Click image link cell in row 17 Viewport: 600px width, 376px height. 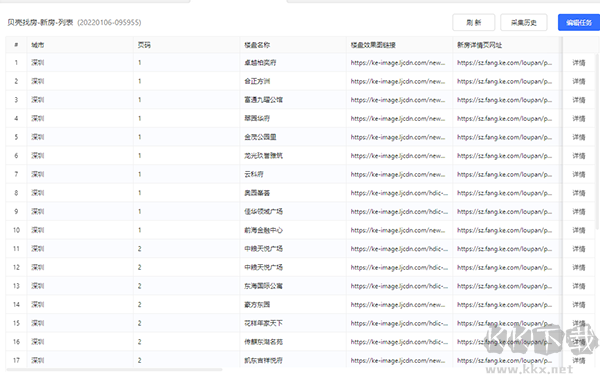coord(398,360)
